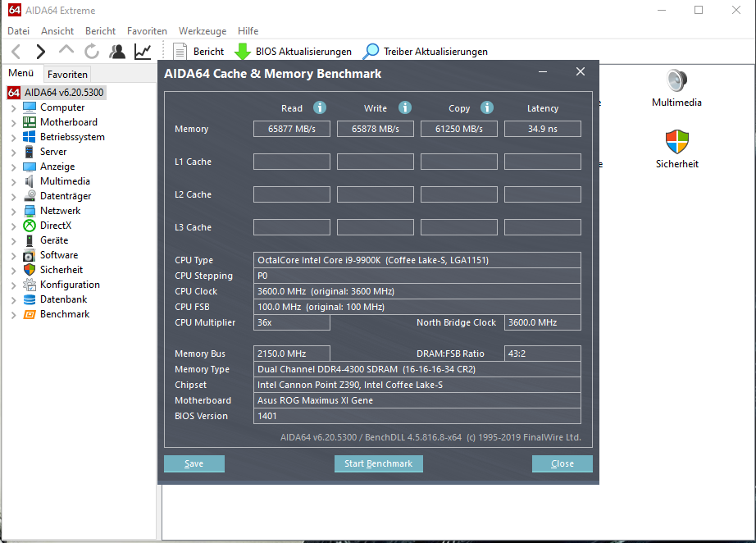Image resolution: width=756 pixels, height=543 pixels.
Task: Click the Memory Write 65878 MB/s field
Action: click(x=375, y=129)
